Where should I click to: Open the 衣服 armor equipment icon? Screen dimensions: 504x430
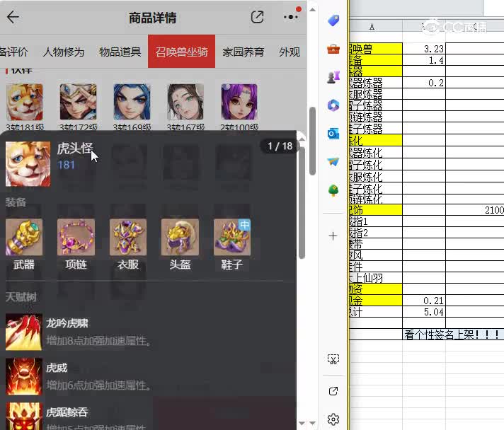coord(128,238)
